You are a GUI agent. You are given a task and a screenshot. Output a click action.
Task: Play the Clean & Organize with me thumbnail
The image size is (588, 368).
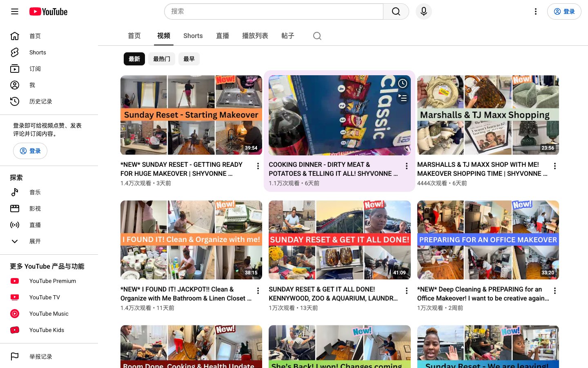tap(191, 240)
